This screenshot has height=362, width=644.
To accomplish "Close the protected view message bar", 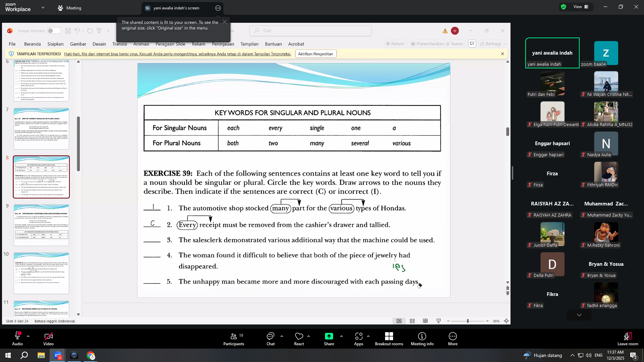I will coord(502,54).
